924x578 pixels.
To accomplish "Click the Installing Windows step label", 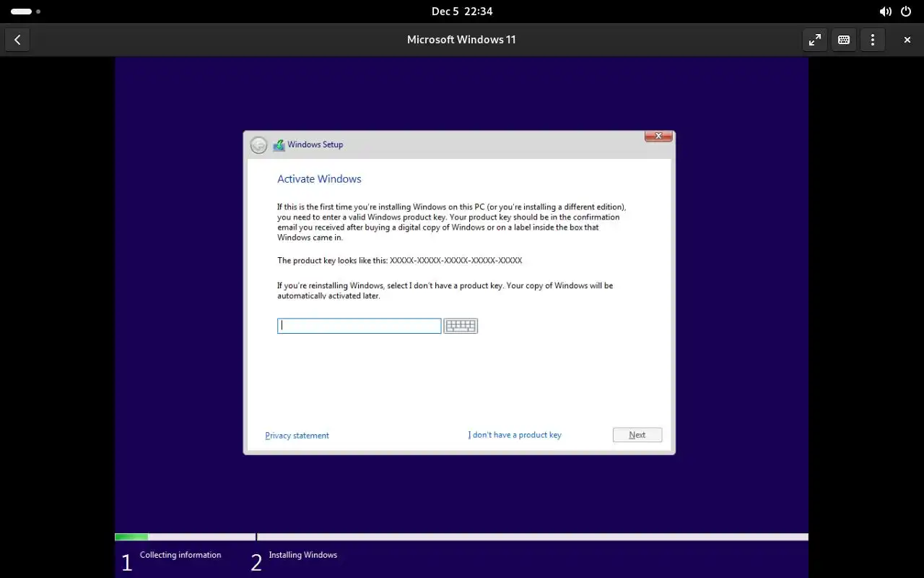I will click(x=302, y=555).
